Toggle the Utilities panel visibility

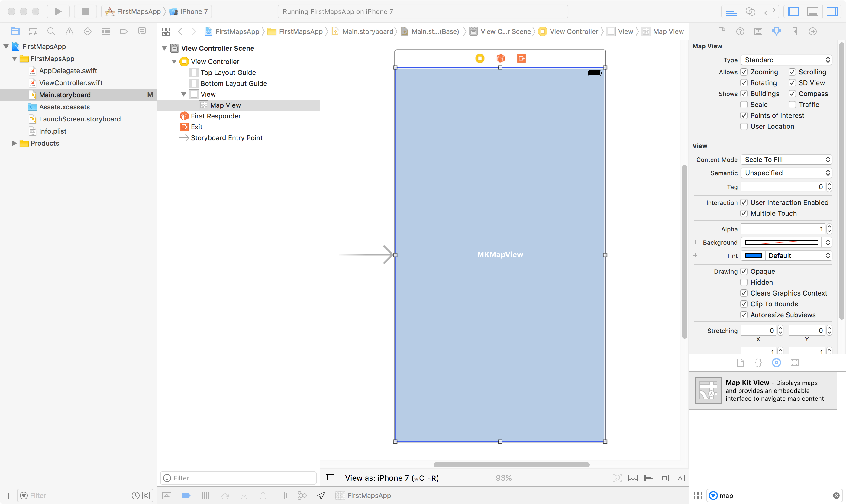(832, 11)
